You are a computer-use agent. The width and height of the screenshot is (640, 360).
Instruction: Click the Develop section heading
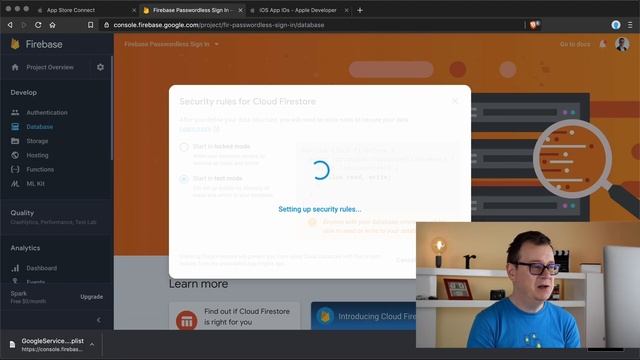coord(24,93)
